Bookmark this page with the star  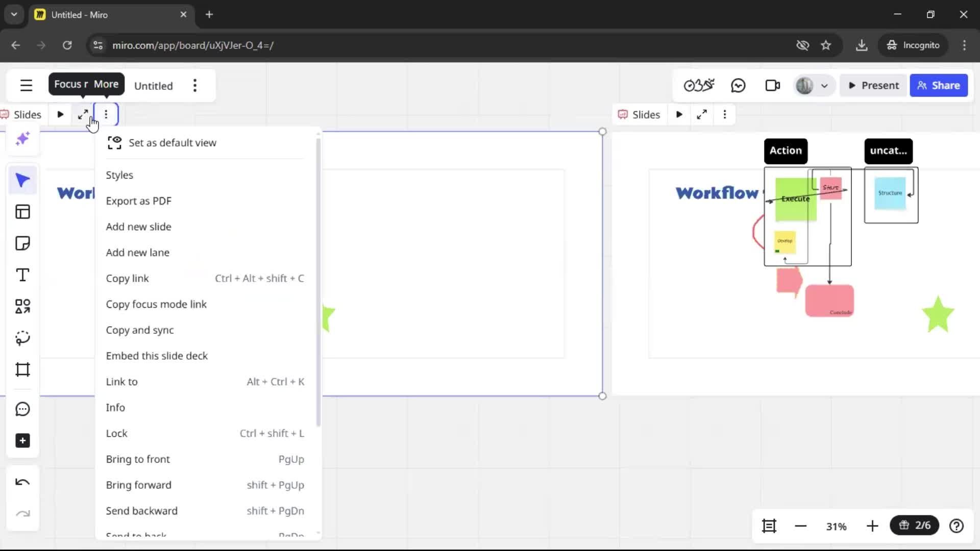click(826, 45)
